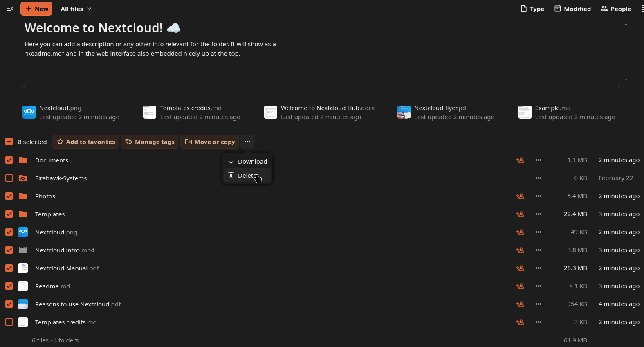
Task: Uncheck the Nextcloud intro.mp4 checkbox
Action: click(9, 250)
